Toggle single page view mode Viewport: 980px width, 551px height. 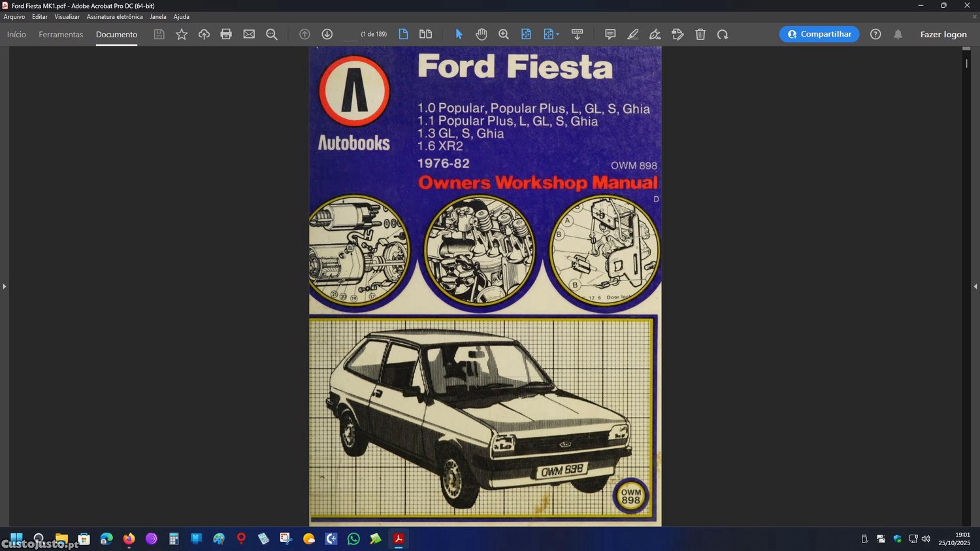click(x=403, y=34)
